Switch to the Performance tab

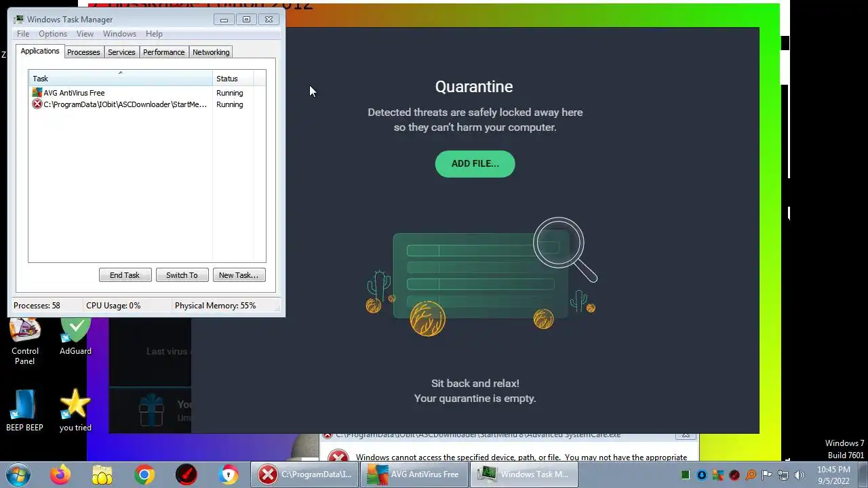point(163,52)
